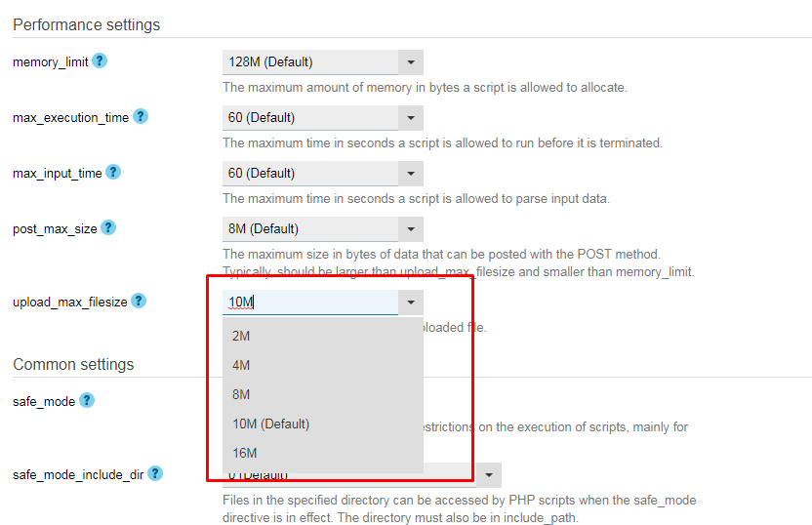Click help icon beside post_max_size
This screenshot has height=525, width=812.
click(x=108, y=227)
